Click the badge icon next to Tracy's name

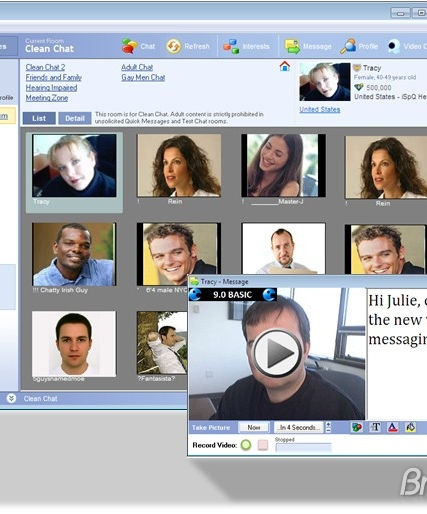tap(357, 68)
